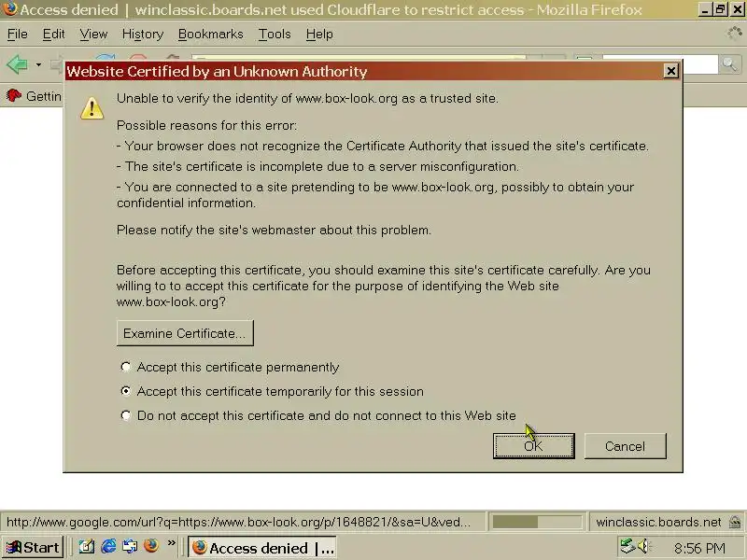747x560 pixels.
Task: Open the Bookmarks menu
Action: click(x=211, y=35)
